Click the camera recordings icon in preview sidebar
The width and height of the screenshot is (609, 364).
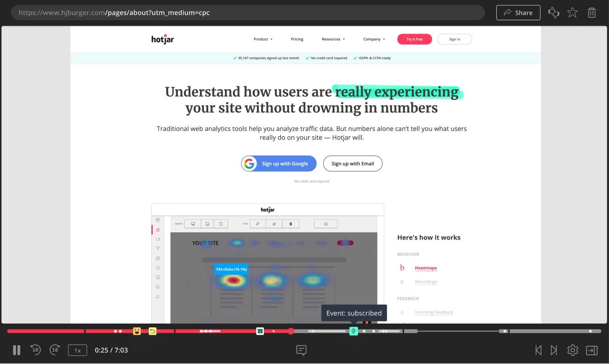(x=158, y=239)
